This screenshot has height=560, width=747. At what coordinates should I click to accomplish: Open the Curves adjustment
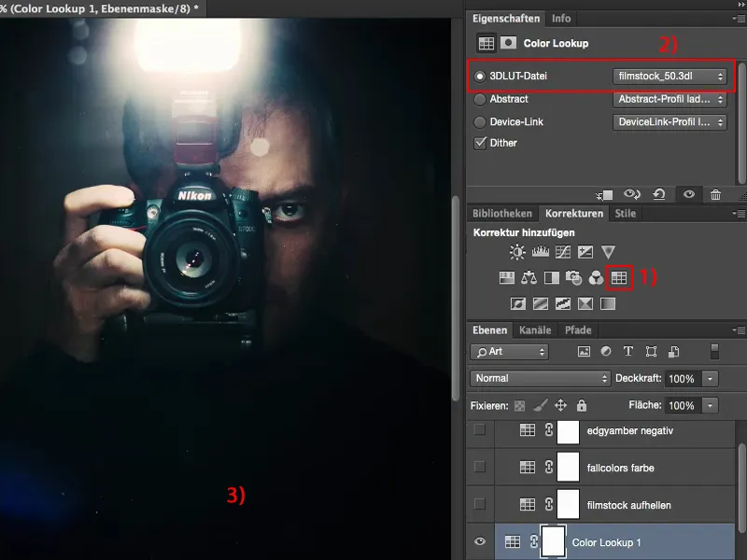click(563, 251)
